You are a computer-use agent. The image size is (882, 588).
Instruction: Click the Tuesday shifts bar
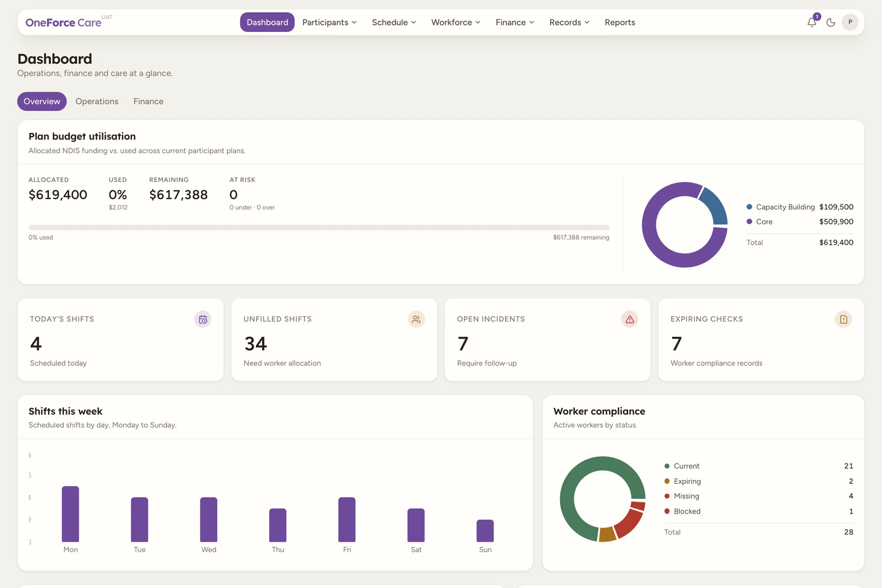pos(139,520)
